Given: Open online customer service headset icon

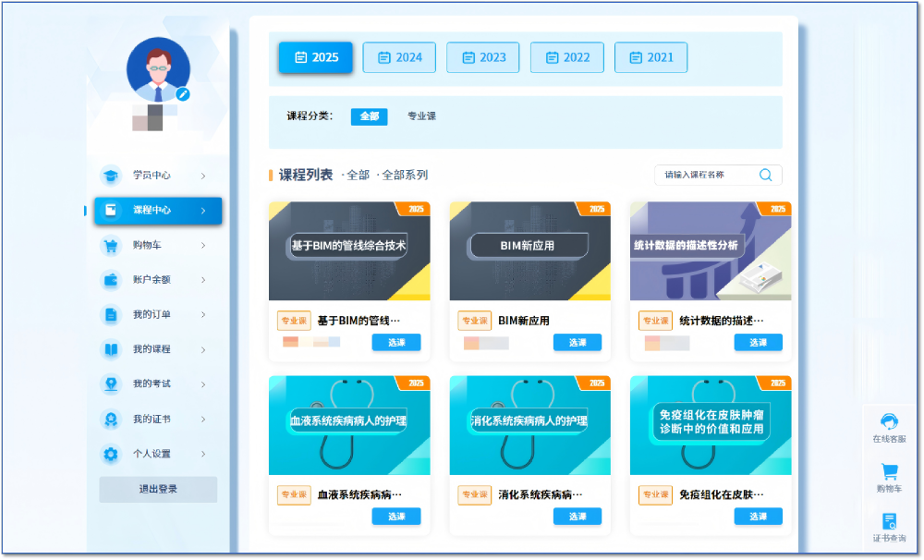Looking at the screenshot, I should 889,422.
